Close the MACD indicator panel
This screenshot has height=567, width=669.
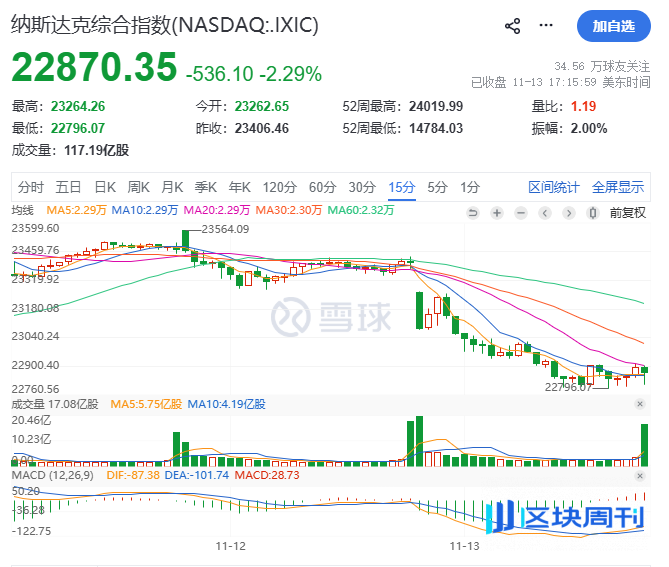pyautogui.click(x=640, y=476)
